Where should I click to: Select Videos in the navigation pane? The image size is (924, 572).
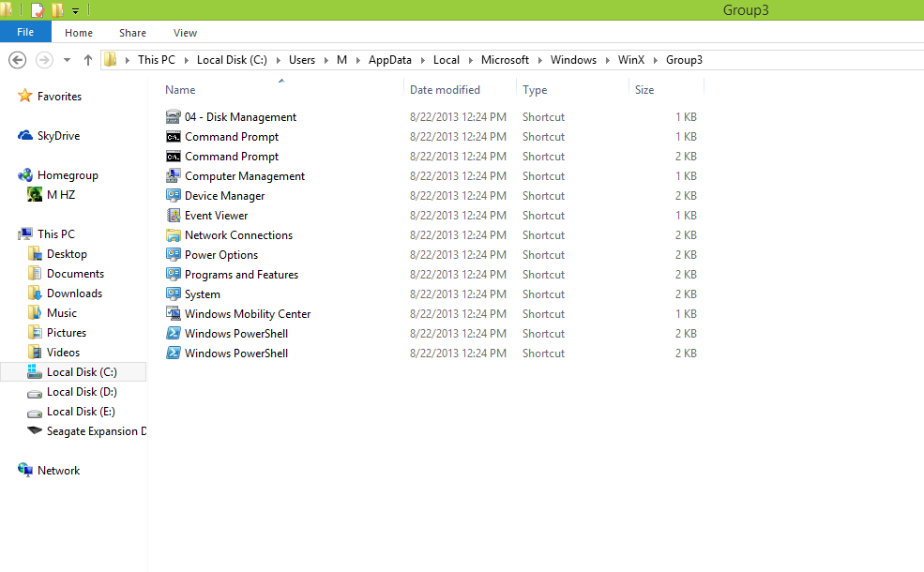tap(63, 353)
